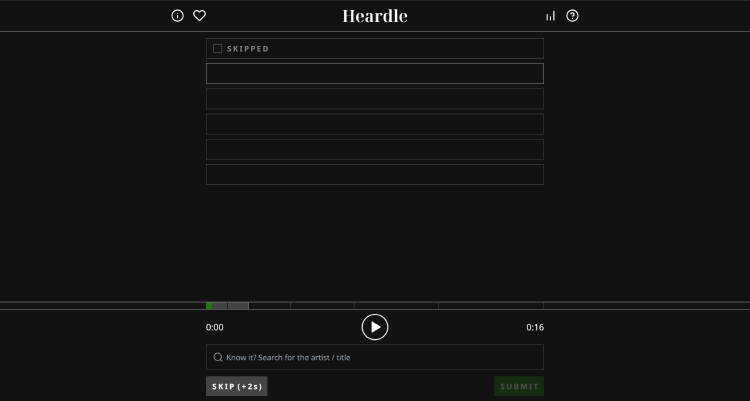Click the green start of the progress bar

click(x=209, y=306)
